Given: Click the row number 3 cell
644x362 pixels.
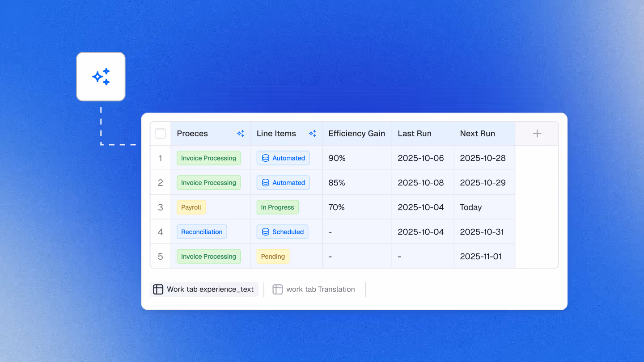Looking at the screenshot, I should [x=160, y=207].
